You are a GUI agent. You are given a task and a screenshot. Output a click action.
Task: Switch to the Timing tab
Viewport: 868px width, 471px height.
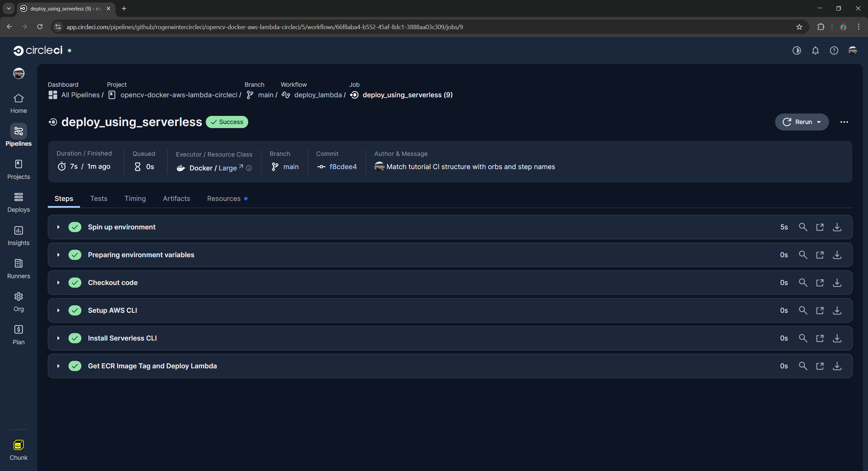[135, 199]
